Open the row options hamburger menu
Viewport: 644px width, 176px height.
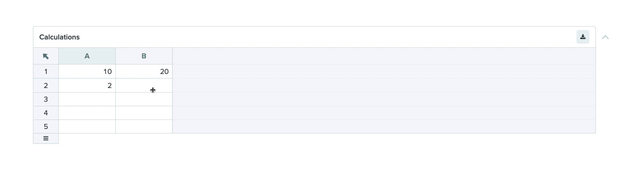pos(46,138)
